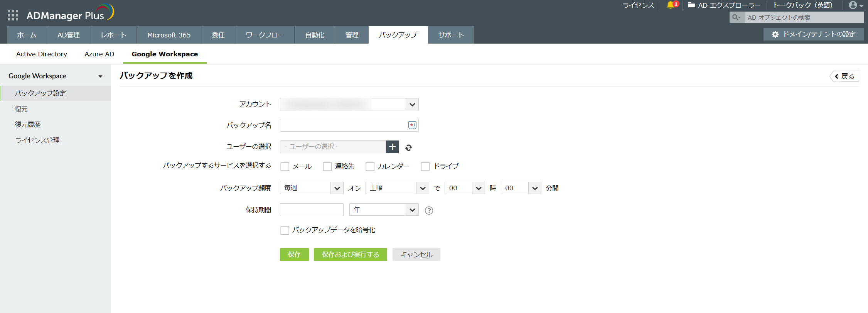Collapse the Google Workspace sidebar section
Screen dimensions: 868x313
100,76
